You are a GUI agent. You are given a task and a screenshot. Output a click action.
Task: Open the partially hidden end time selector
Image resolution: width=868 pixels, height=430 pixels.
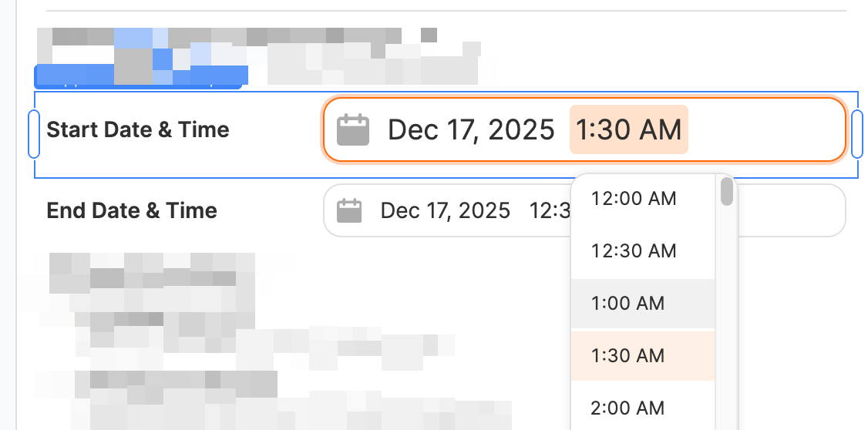(549, 210)
